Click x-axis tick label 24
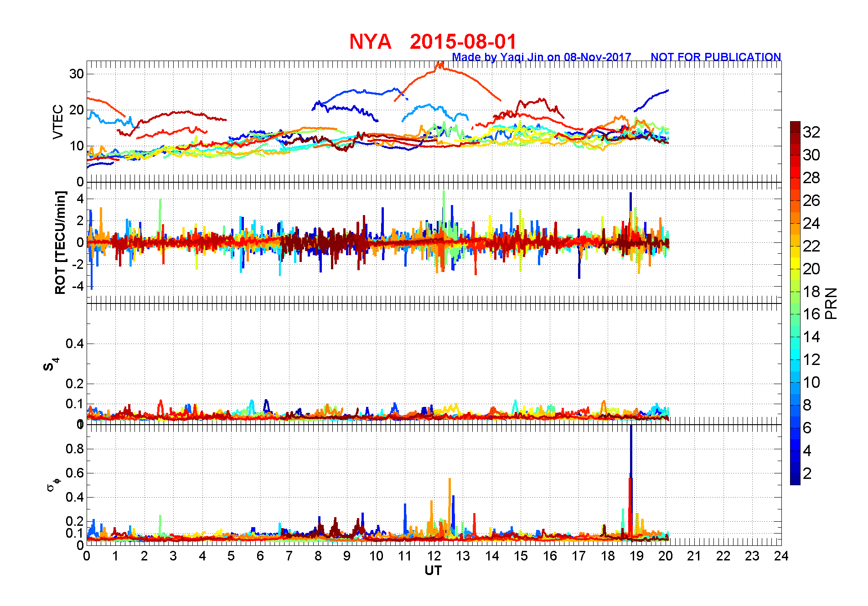Viewport: 868px width, 606px height. 781,556
